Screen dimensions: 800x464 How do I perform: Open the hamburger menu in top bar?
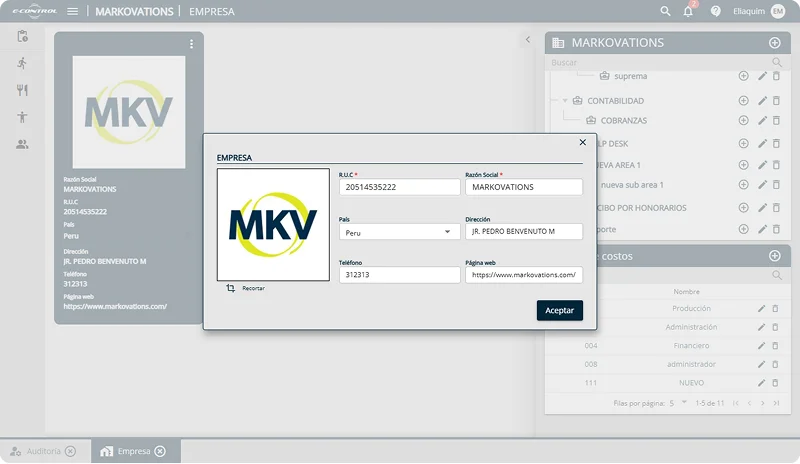72,11
